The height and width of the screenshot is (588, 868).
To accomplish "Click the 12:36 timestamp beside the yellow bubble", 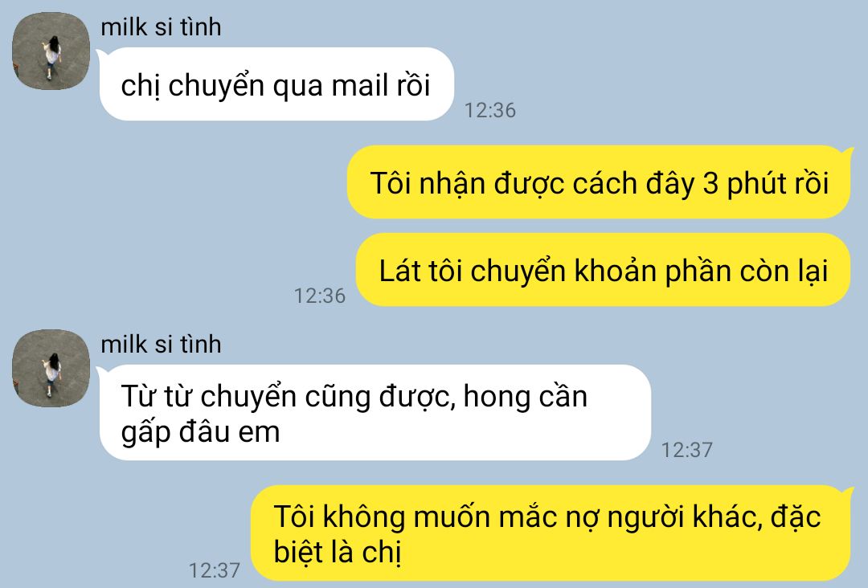I will coord(319,296).
